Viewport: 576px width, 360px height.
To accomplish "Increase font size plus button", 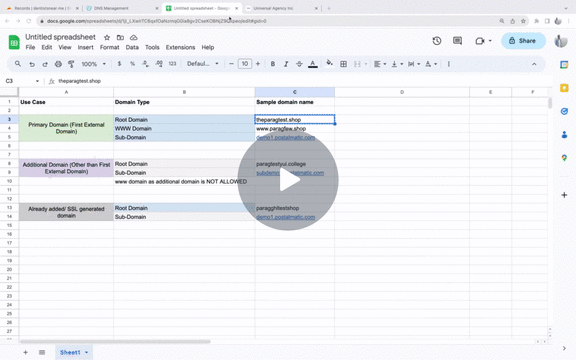I will point(258,64).
